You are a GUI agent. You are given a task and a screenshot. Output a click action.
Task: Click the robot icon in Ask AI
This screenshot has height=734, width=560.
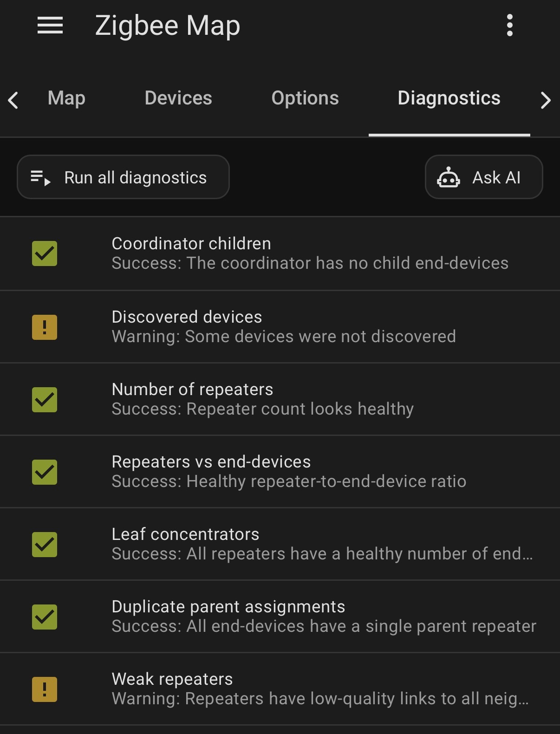(449, 177)
